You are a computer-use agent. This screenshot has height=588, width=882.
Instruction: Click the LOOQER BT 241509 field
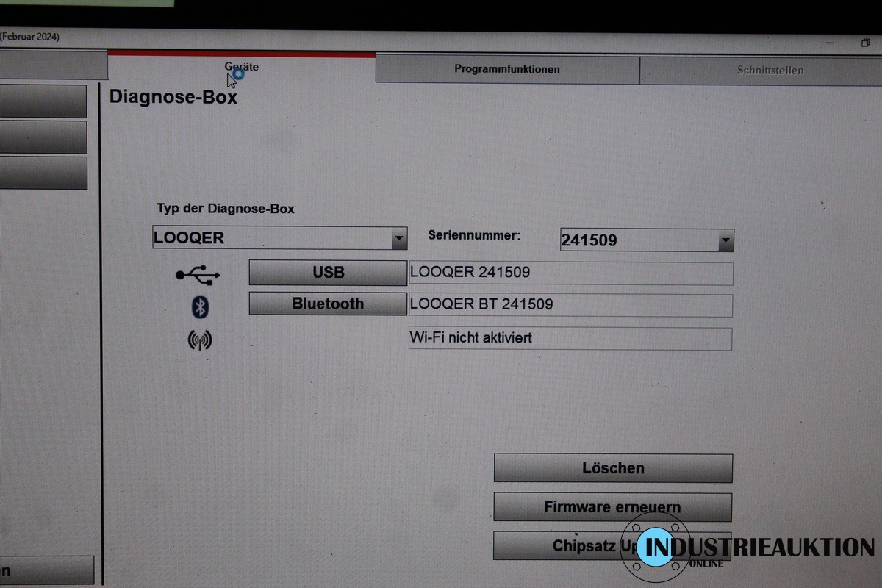pos(570,305)
